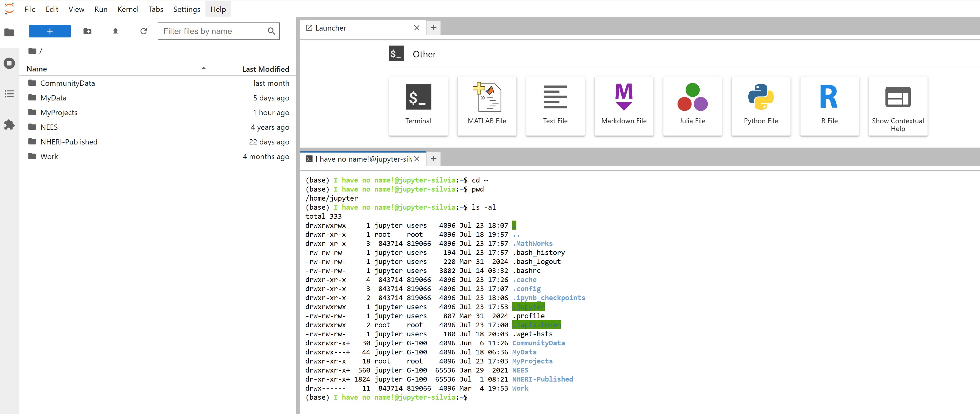Viewport: 980px width, 414px height.
Task: Open the Settings menu
Action: point(186,9)
